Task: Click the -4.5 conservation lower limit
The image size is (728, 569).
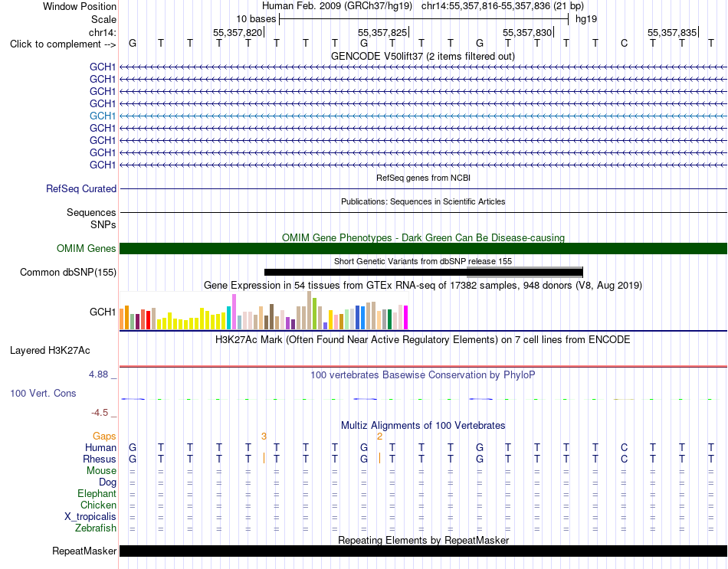Action: point(100,413)
